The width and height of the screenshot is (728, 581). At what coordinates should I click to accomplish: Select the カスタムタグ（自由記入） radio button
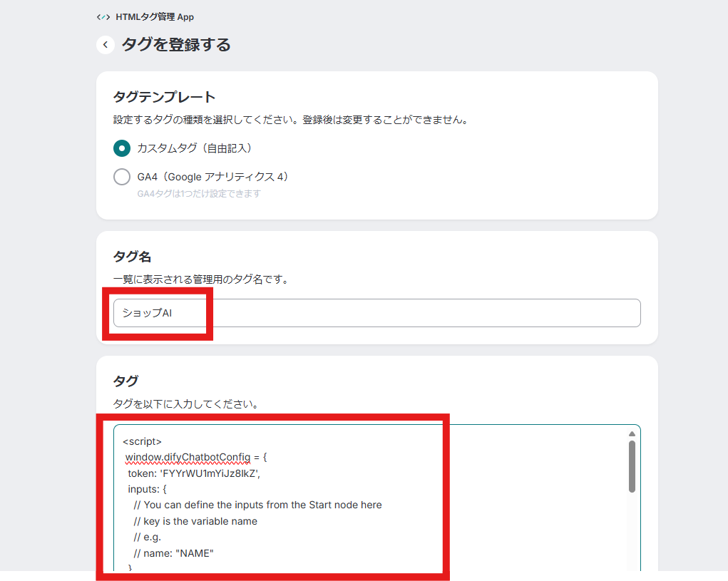[x=122, y=148]
